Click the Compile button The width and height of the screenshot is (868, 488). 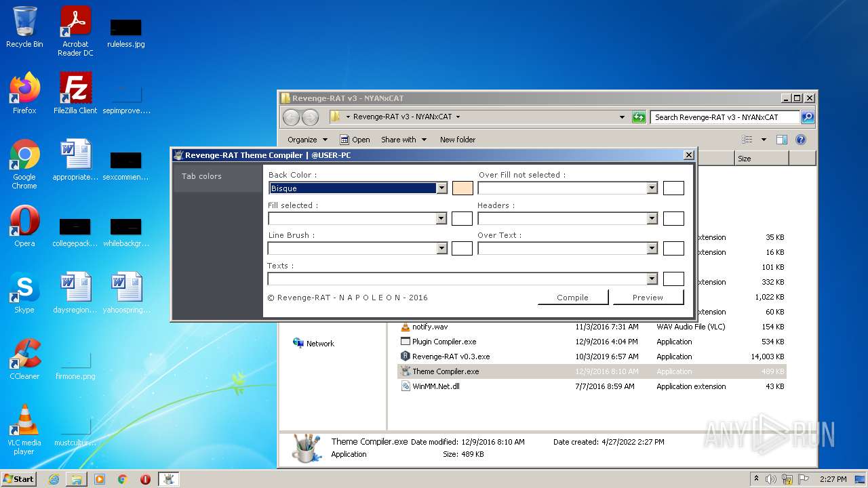coord(572,298)
